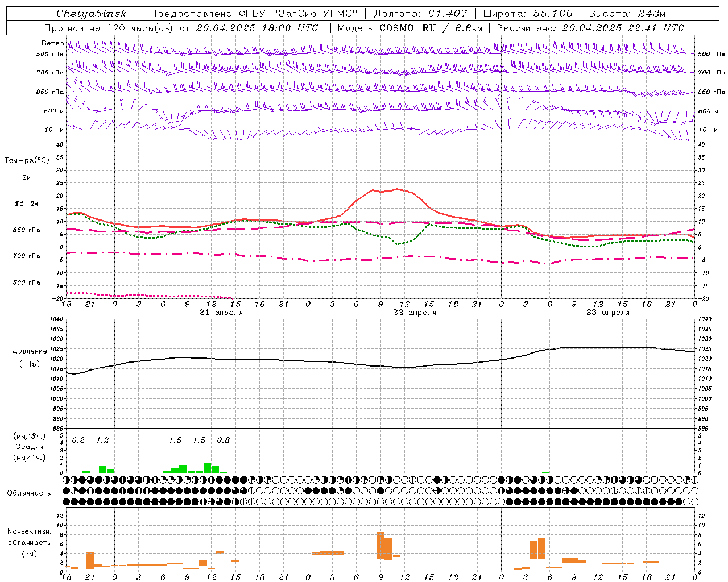Click the red temperature peak on 22 апреля
This screenshot has width=728, height=582.
tap(397, 189)
